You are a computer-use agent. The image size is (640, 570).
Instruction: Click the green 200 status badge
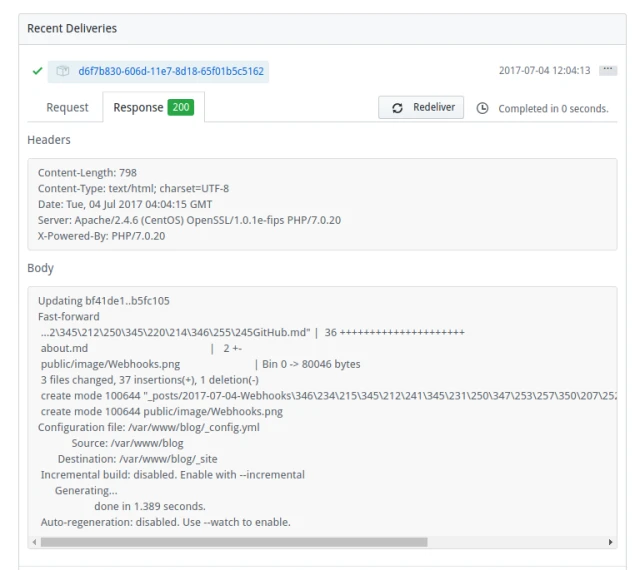coord(181,108)
